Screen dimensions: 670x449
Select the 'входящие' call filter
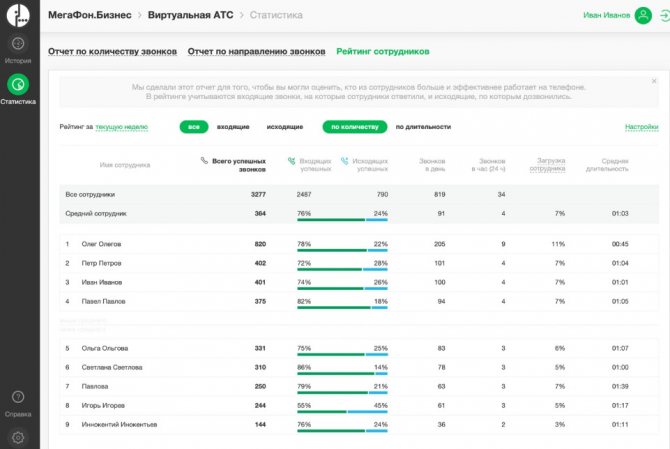tap(233, 127)
